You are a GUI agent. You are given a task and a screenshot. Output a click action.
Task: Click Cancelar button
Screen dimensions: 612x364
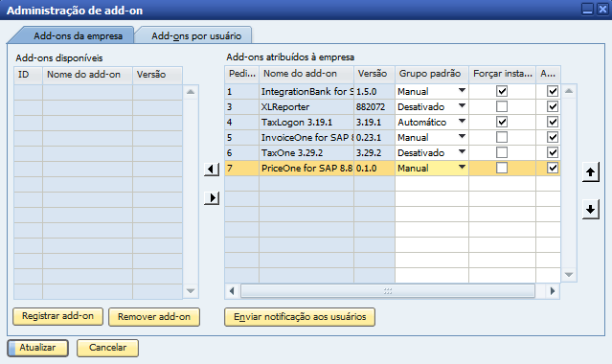(x=107, y=348)
